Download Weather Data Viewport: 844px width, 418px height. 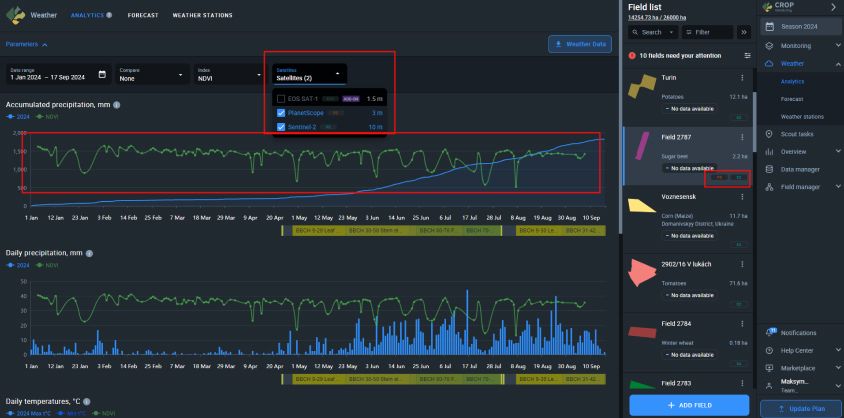click(x=580, y=44)
